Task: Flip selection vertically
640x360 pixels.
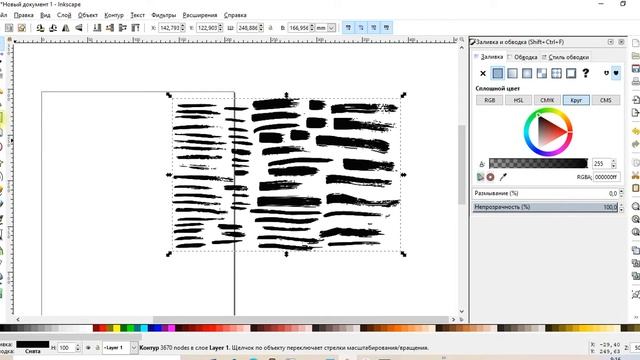Action: point(79,28)
